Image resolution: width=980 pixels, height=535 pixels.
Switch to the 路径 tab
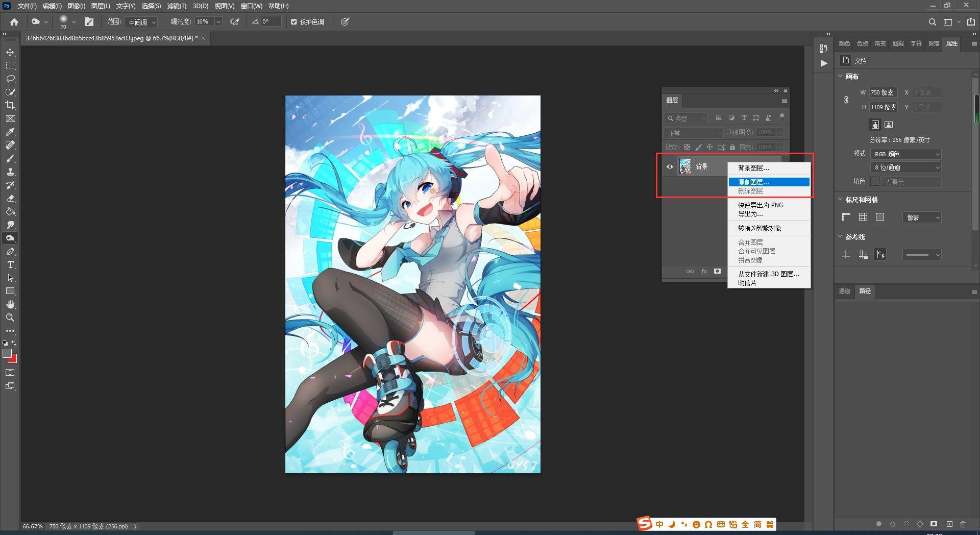pos(865,291)
